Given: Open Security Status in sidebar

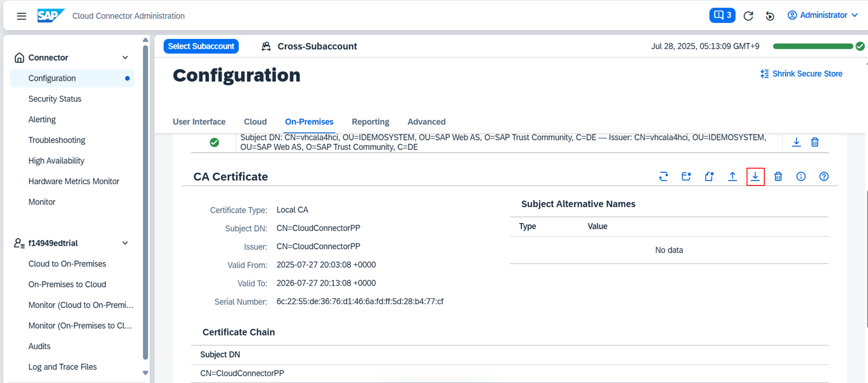Looking at the screenshot, I should coord(55,99).
